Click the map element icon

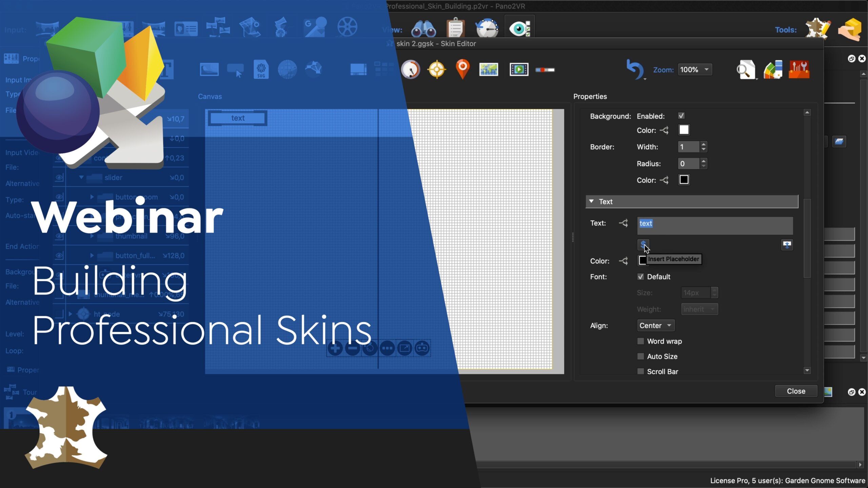489,69
